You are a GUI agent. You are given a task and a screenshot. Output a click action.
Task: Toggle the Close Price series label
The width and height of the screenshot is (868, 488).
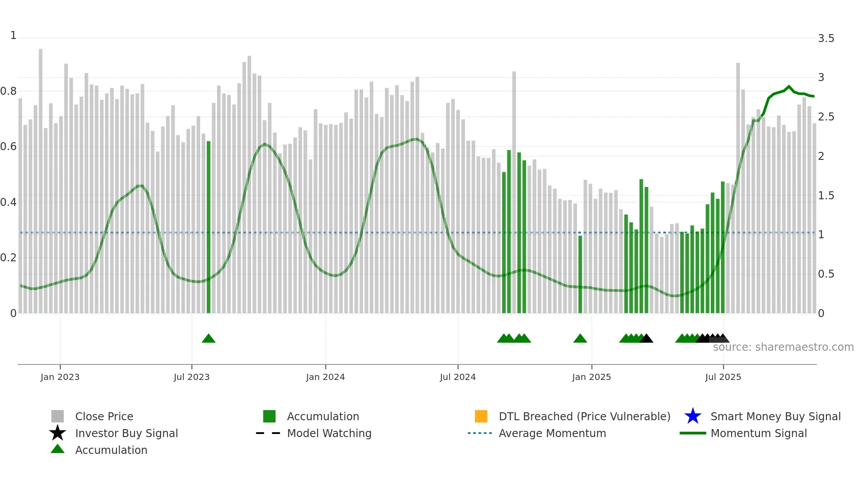[x=104, y=416]
